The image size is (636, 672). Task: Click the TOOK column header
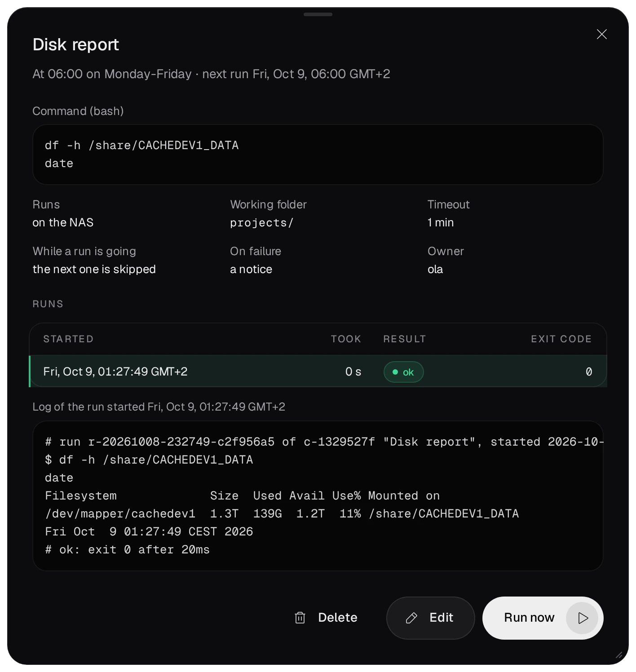point(346,339)
